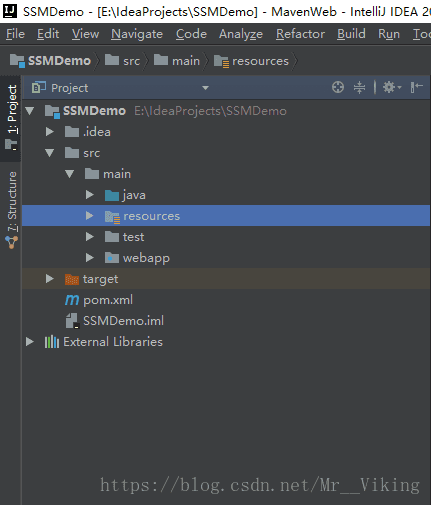
Task: Collapse the SSMDemo root node arrow
Action: point(30,111)
